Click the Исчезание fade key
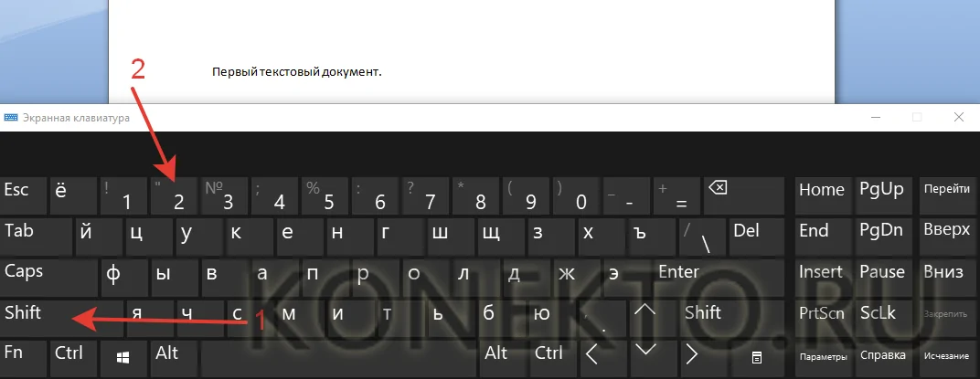 tap(949, 358)
